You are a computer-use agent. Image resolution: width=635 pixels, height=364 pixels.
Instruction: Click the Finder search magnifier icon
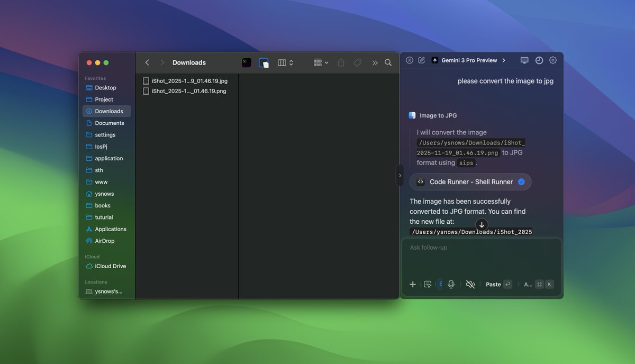[388, 62]
